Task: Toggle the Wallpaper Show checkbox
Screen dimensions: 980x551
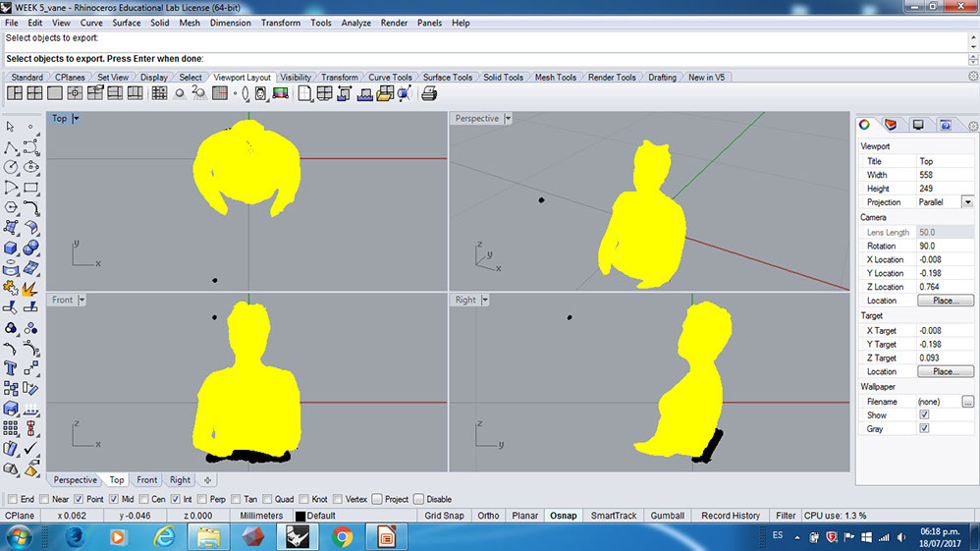Action: coord(924,414)
